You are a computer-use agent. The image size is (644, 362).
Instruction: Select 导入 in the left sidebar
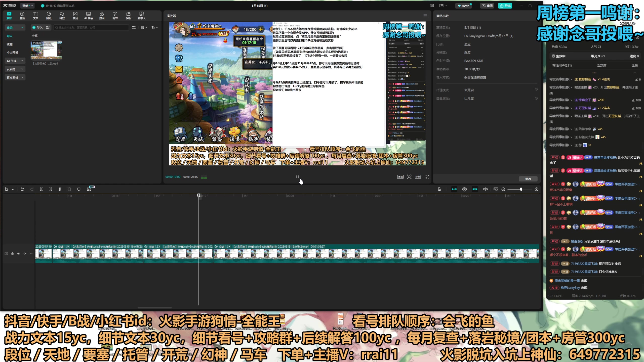(10, 36)
